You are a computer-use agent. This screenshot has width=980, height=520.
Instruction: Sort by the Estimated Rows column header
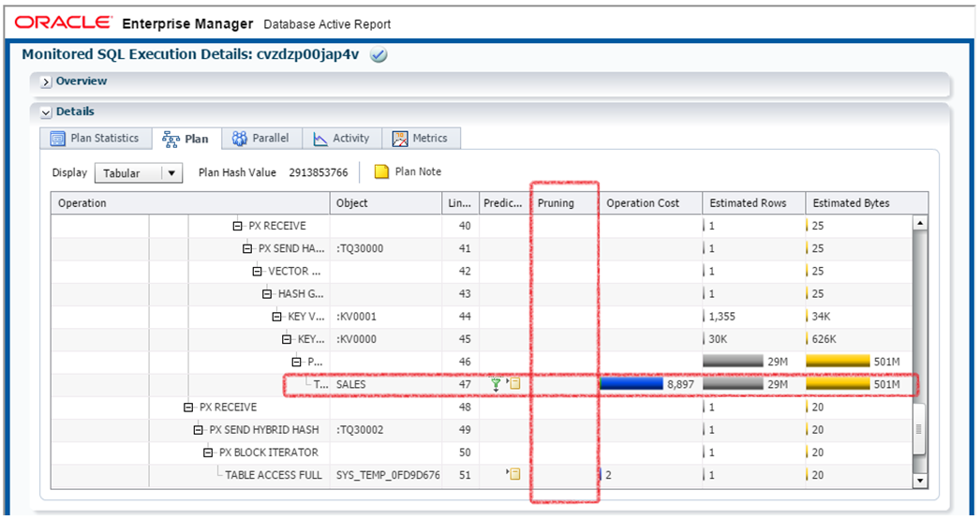click(x=754, y=203)
